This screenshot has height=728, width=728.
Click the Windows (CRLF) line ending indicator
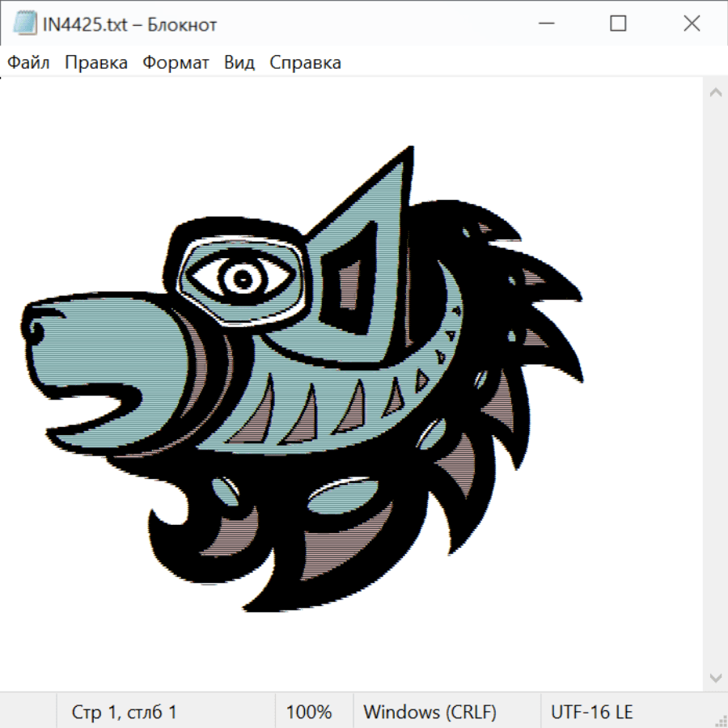[430, 712]
